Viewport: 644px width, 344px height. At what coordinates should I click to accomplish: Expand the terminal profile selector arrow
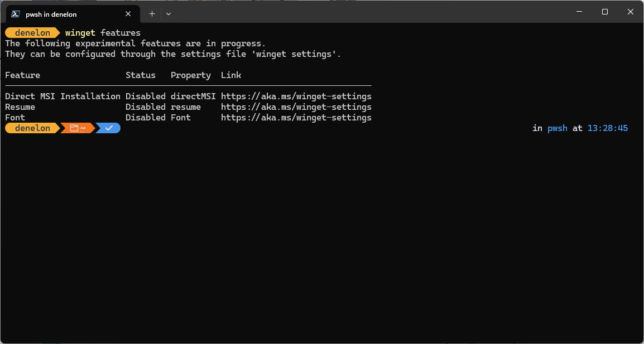click(x=169, y=13)
